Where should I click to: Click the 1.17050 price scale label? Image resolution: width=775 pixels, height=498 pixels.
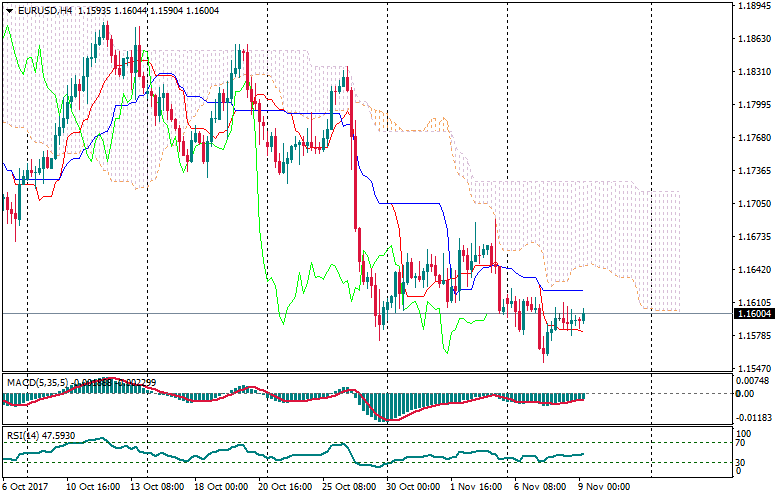coord(753,203)
